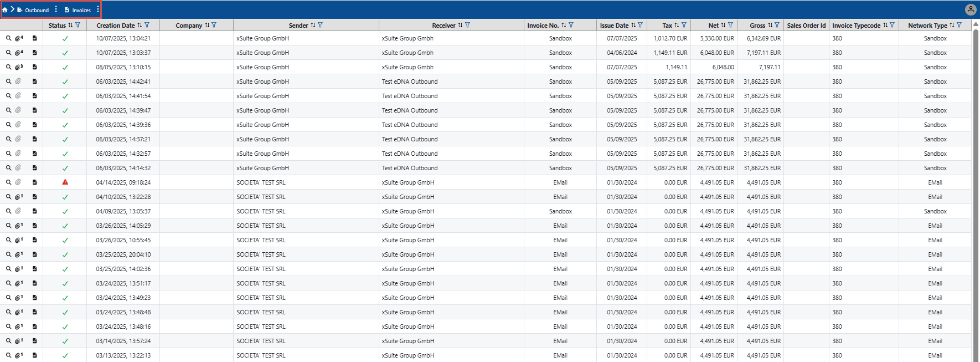Open the Network Type filter dropdown
The height and width of the screenshot is (362, 980).
(960, 25)
